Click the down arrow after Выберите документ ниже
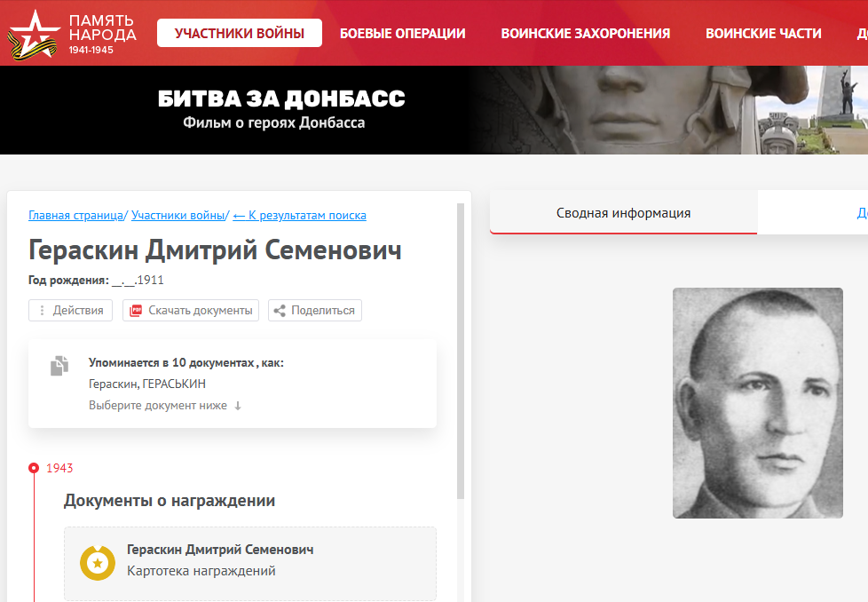868x602 pixels. [238, 406]
